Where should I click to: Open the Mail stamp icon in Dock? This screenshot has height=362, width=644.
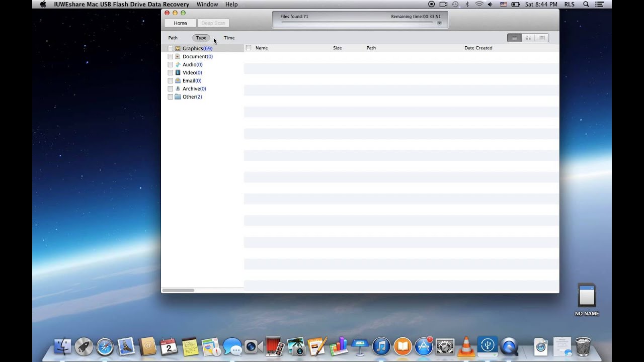pyautogui.click(x=126, y=346)
